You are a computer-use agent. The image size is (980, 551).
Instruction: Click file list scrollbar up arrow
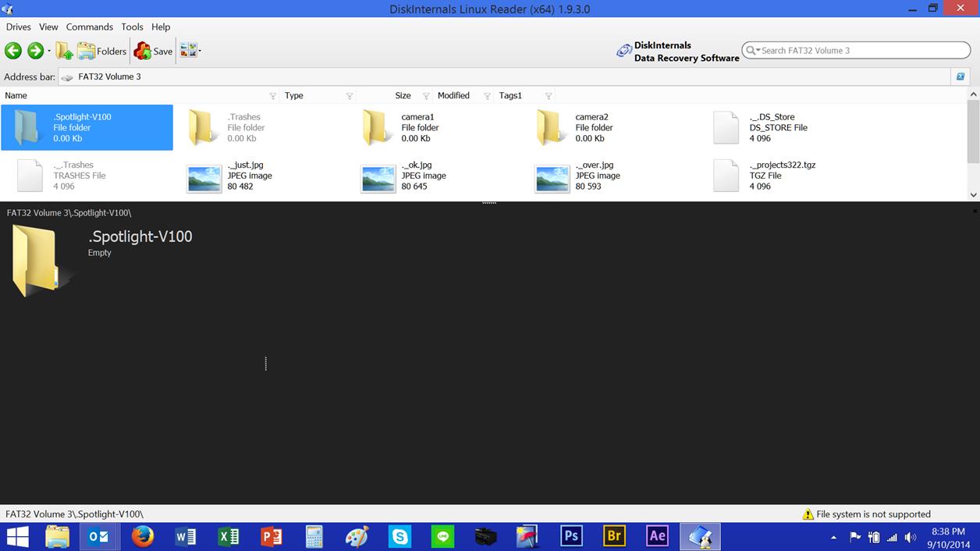point(973,94)
